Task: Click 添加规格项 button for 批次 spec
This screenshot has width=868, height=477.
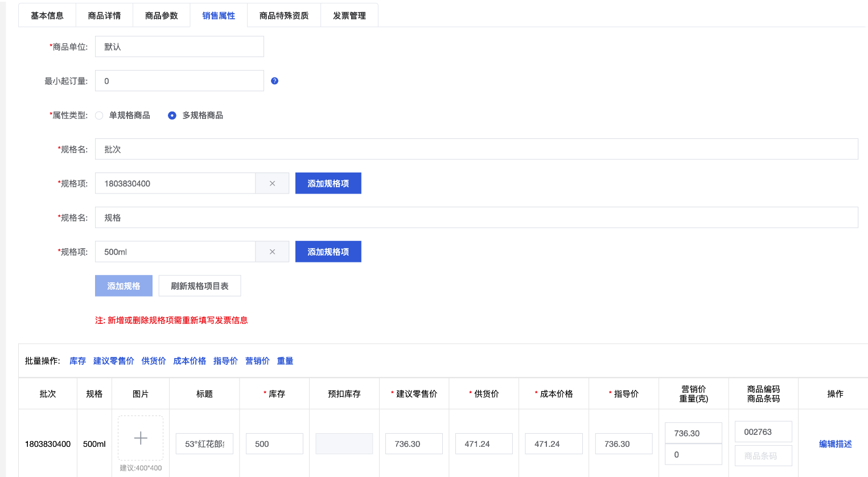Action: click(x=328, y=183)
